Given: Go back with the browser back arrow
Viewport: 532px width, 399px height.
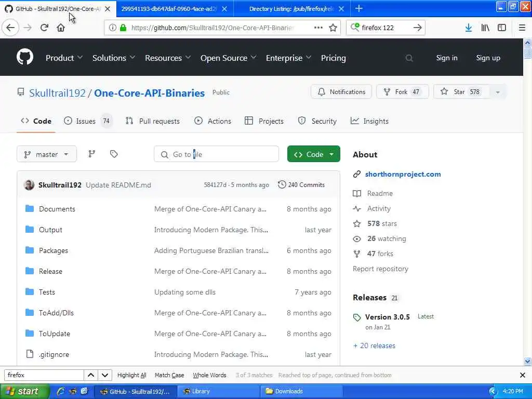Looking at the screenshot, I should (10, 28).
